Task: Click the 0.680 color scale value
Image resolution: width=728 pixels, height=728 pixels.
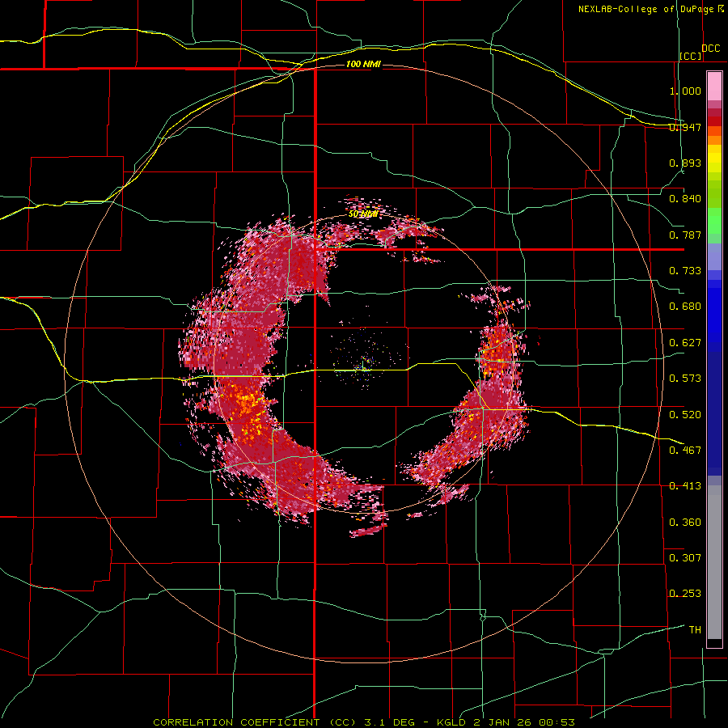Action: point(685,307)
